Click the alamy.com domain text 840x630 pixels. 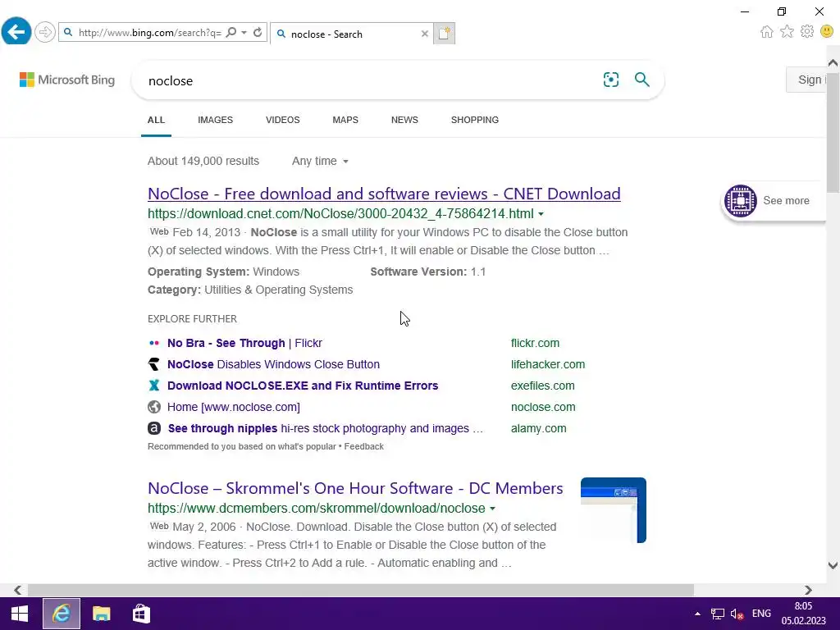538,428
